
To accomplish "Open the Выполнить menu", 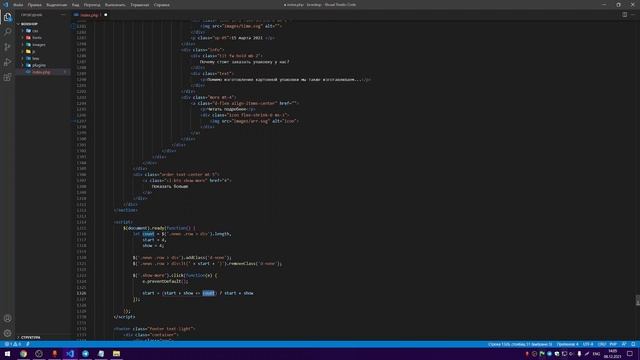I will (x=115, y=5).
